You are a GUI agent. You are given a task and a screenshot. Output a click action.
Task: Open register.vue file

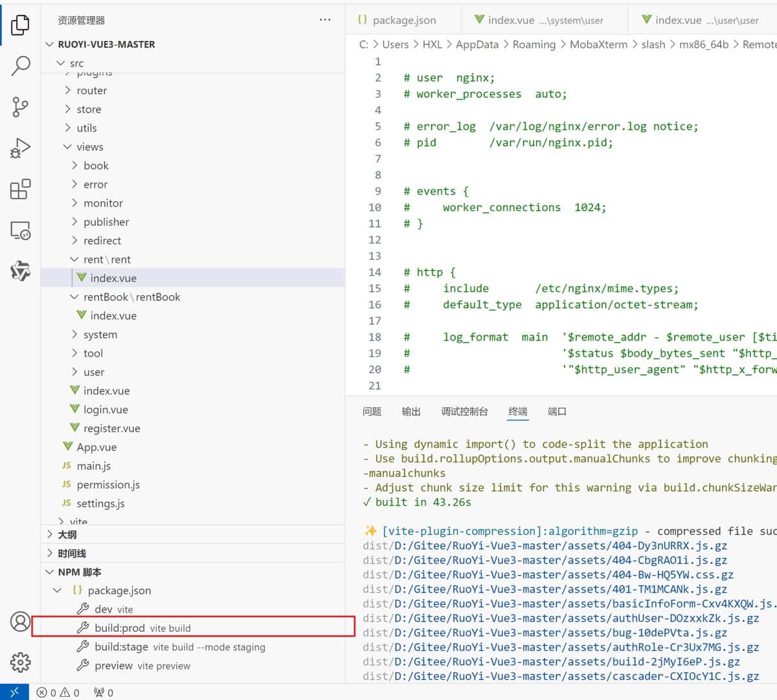click(x=193, y=428)
